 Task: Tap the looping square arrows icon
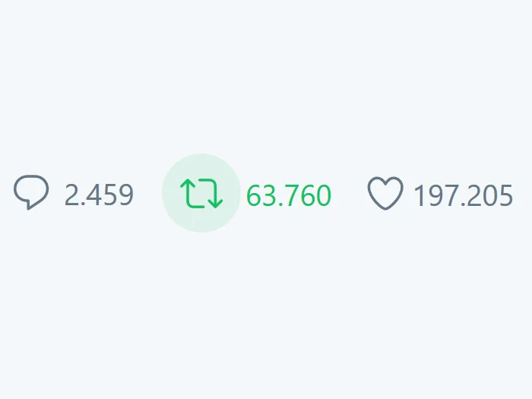(x=201, y=193)
